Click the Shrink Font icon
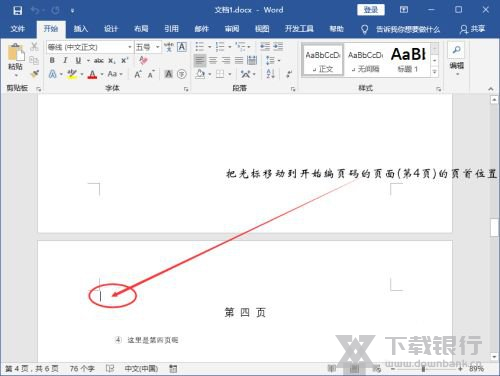 pos(151,74)
